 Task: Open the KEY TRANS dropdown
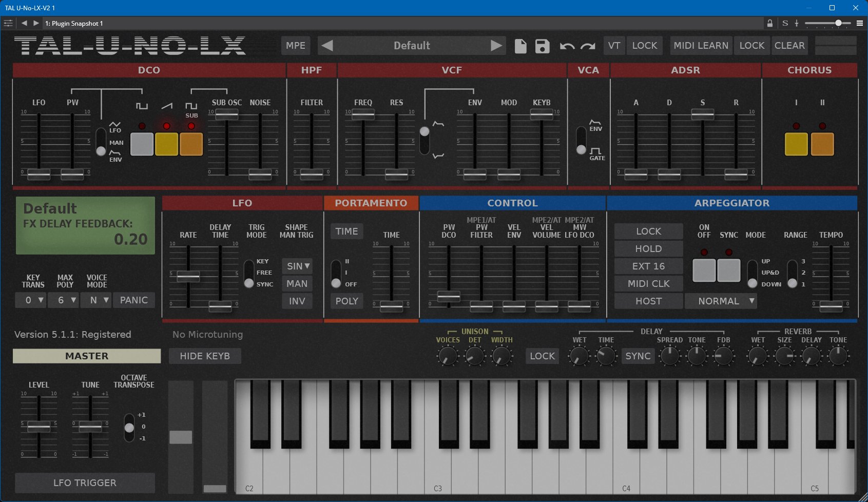coord(30,300)
